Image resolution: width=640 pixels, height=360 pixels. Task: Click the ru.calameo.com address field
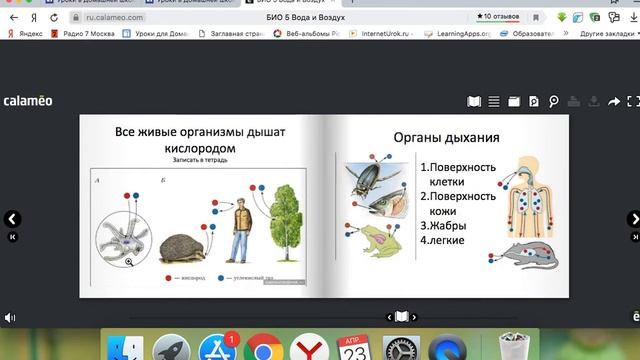coord(114,18)
